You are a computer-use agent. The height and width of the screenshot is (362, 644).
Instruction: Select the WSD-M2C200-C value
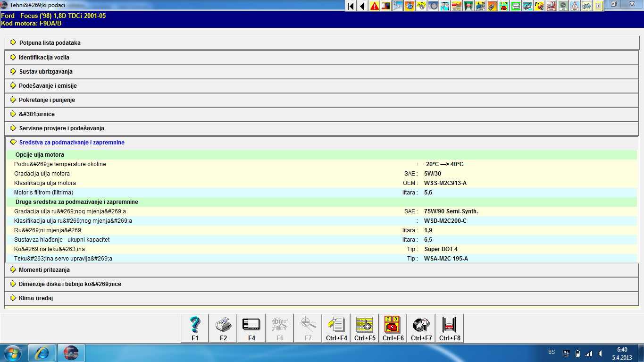click(445, 220)
